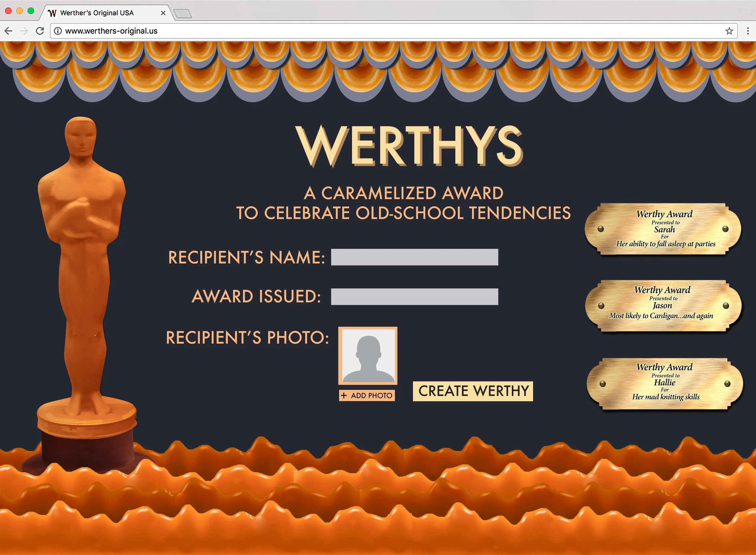Go back with the browser back arrow
This screenshot has height=555, width=756.
(x=8, y=31)
